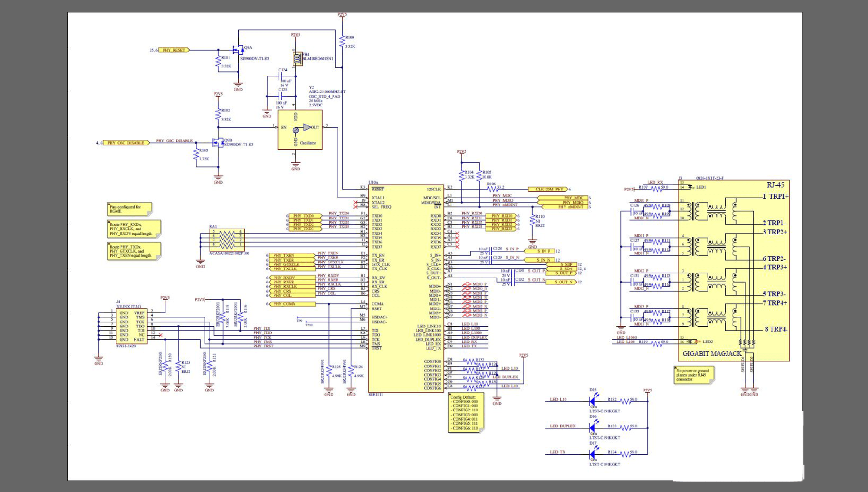
Task: Click the Config Default note
Action: pyautogui.click(x=466, y=413)
